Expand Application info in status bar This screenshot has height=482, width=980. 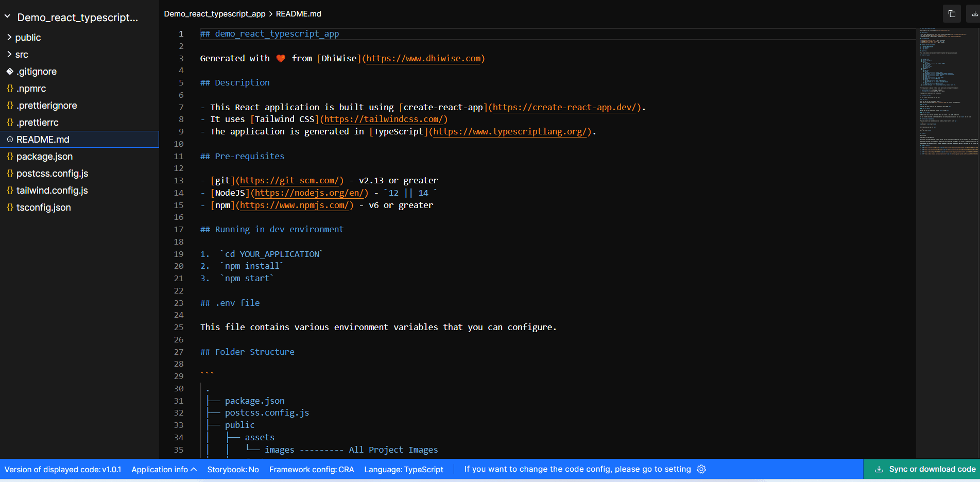(x=164, y=470)
